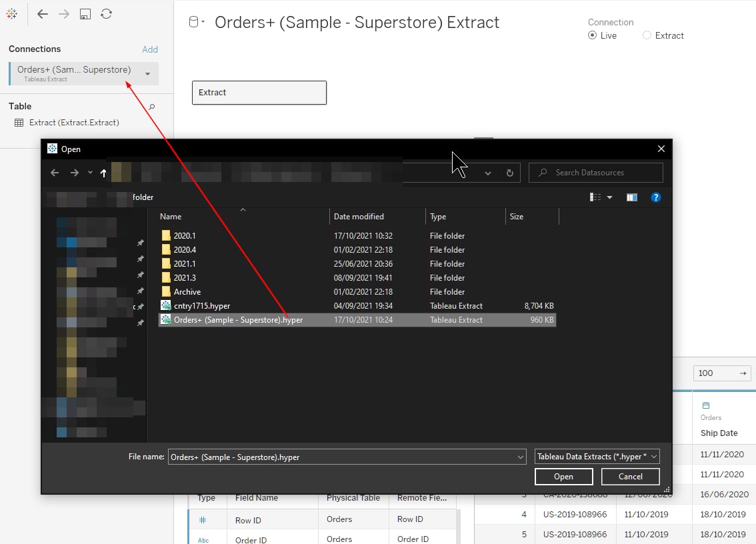The image size is (756, 544).
Task: Click the rows count arrow icon
Action: click(x=743, y=373)
